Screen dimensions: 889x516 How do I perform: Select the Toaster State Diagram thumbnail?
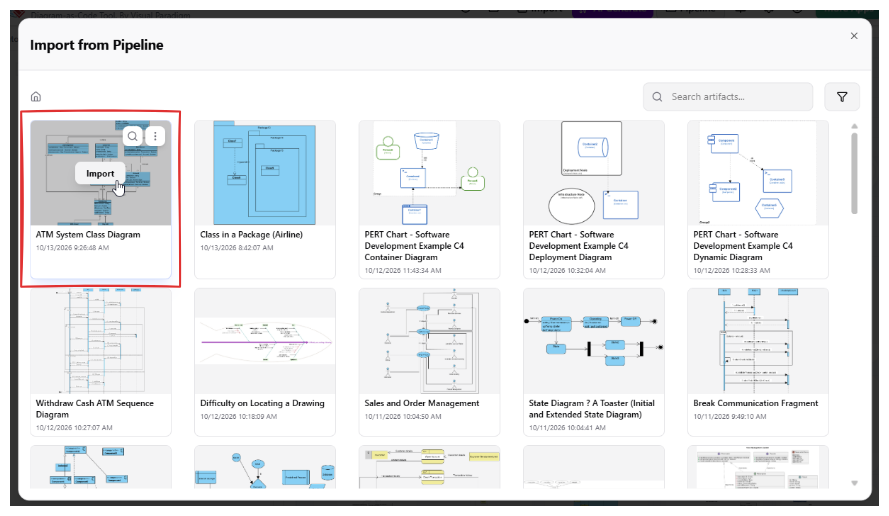pyautogui.click(x=594, y=341)
